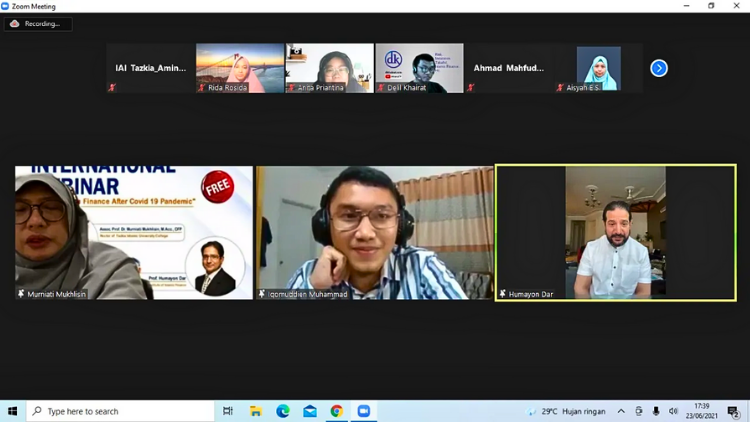The width and height of the screenshot is (750, 422).
Task: Click Meet Now camera tray icon
Action: (639, 411)
